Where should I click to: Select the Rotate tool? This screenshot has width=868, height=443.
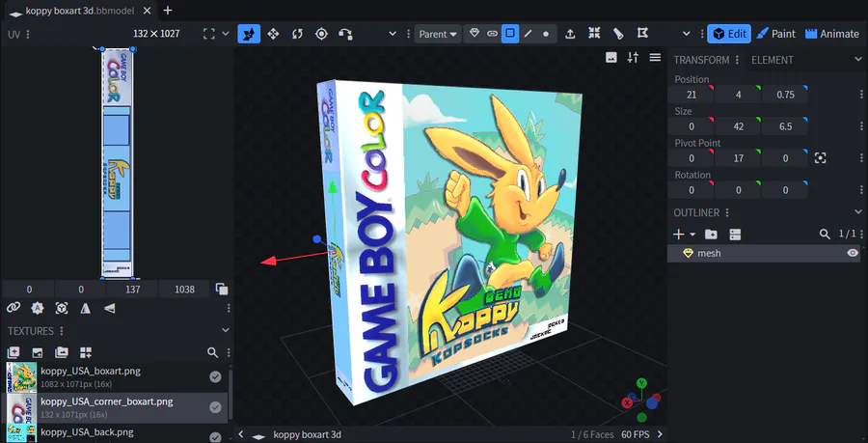297,34
